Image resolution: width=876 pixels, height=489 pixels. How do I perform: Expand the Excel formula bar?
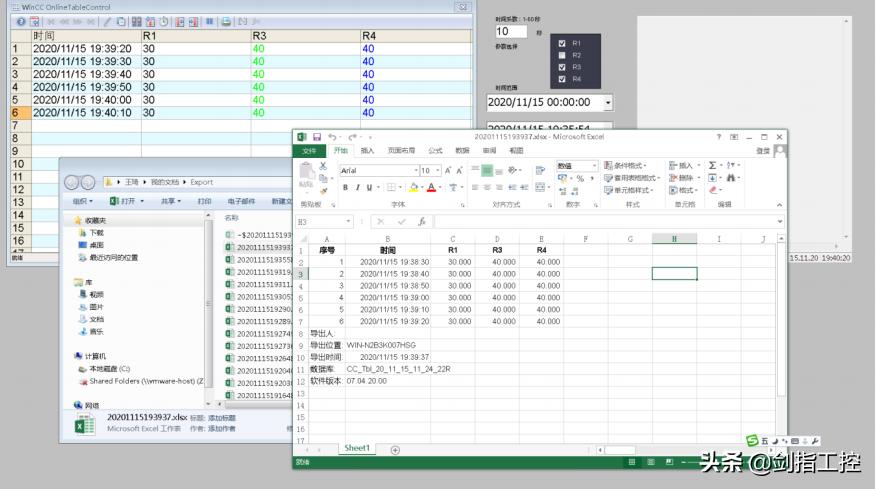coord(779,222)
